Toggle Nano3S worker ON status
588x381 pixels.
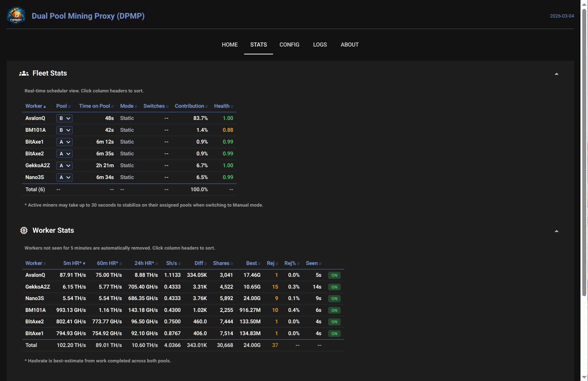coord(334,298)
